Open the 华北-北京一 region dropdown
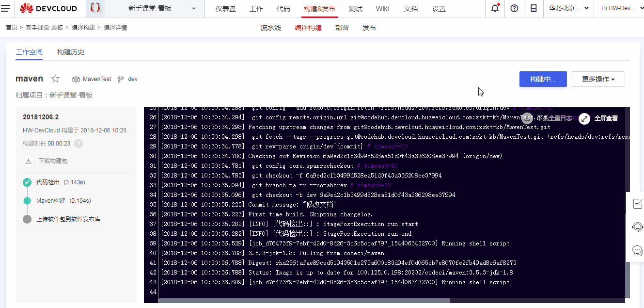Viewport: 644px width, 308px height. click(x=568, y=8)
